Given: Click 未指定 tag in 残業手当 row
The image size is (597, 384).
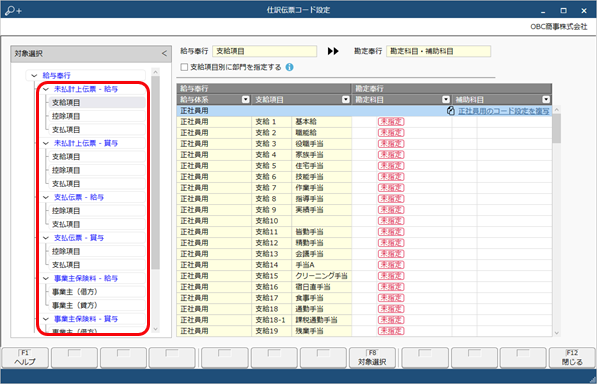Looking at the screenshot, I should point(391,331).
